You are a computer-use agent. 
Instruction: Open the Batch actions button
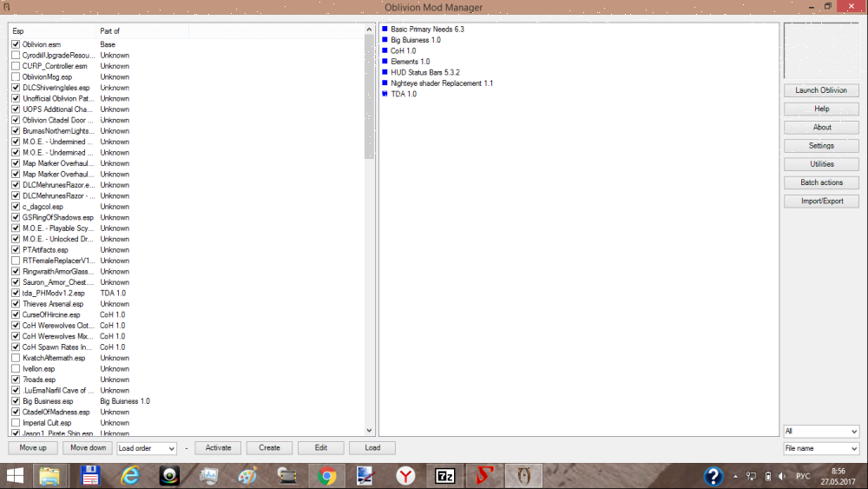(821, 182)
